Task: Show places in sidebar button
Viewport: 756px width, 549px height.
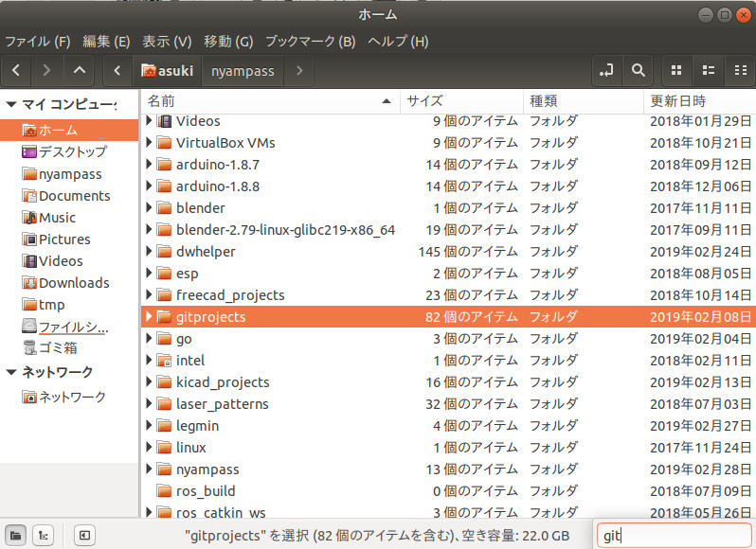Action: [x=15, y=535]
